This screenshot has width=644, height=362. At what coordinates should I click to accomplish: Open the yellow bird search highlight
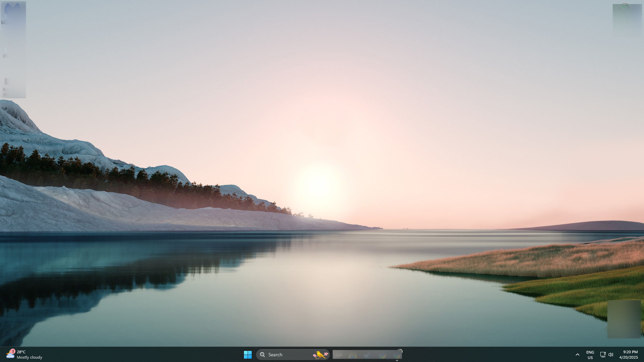point(320,355)
